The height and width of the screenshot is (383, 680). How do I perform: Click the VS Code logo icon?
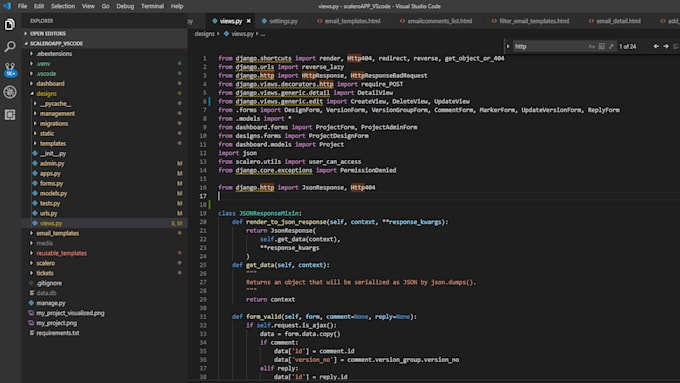[7, 6]
